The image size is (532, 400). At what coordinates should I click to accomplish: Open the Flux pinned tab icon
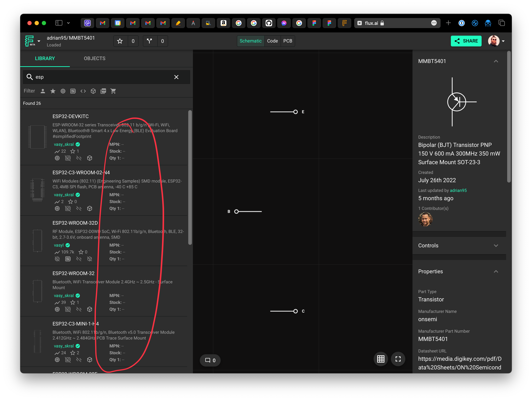click(344, 23)
